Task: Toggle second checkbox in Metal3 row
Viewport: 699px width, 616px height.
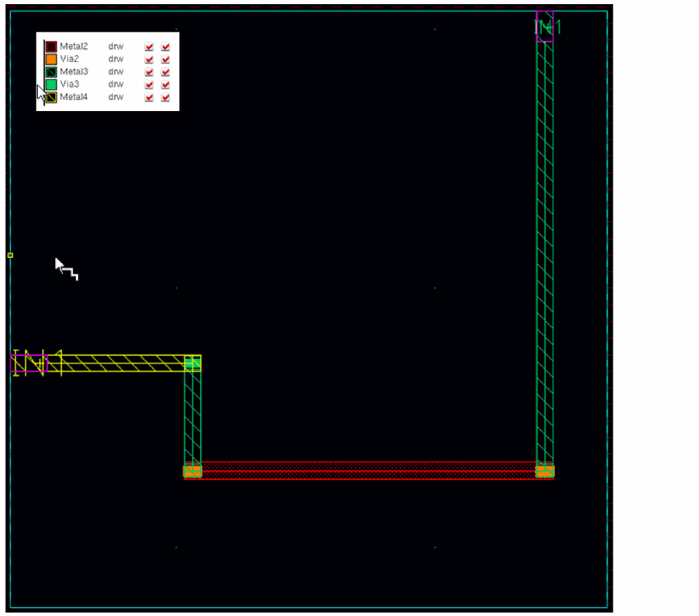Action: pos(166,72)
